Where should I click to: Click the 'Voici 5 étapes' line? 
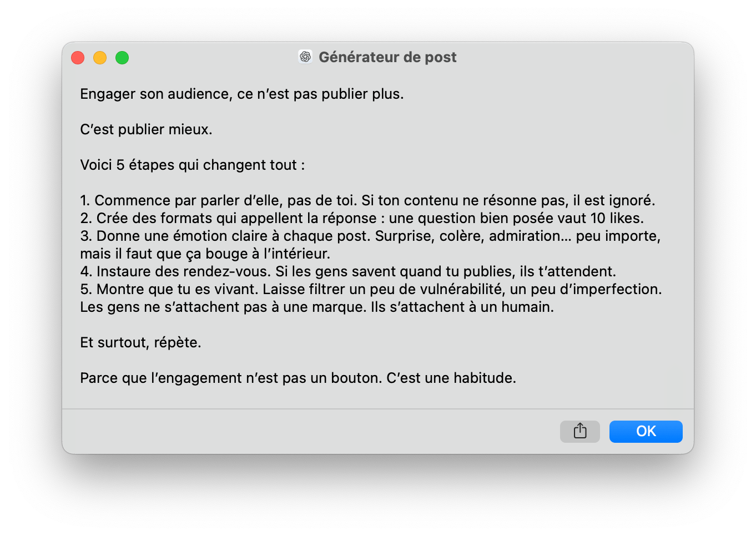tap(193, 165)
